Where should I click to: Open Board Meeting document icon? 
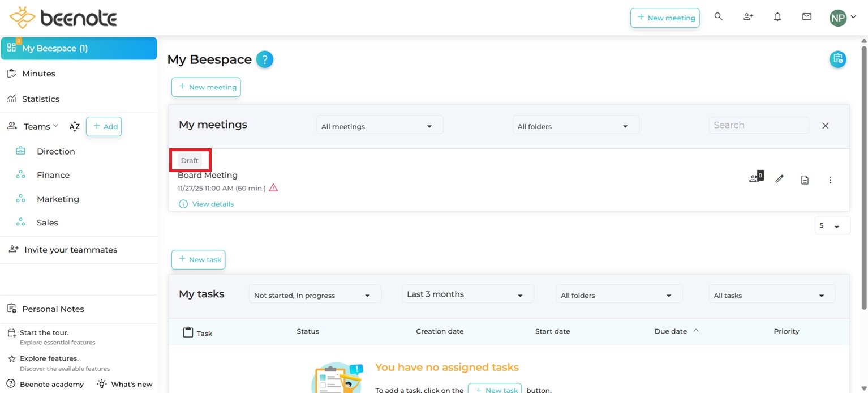805,180
